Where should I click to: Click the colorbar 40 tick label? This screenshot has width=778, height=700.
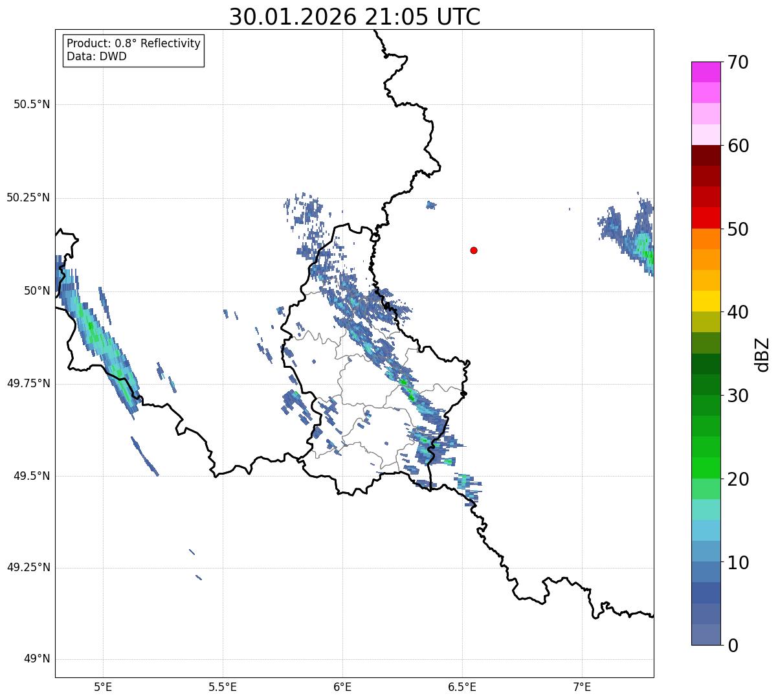coord(739,312)
